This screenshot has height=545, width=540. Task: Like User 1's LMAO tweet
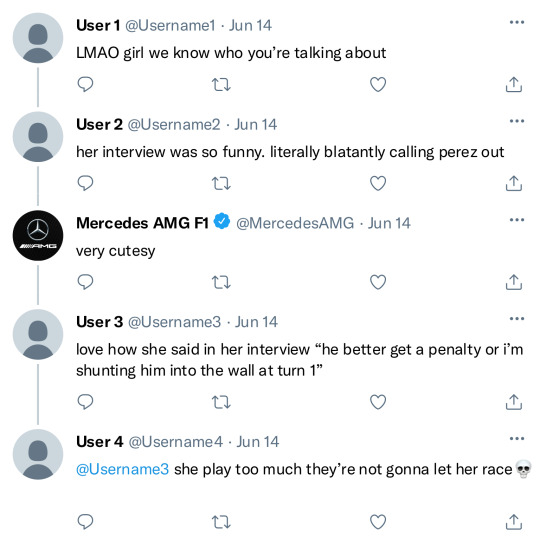(378, 84)
